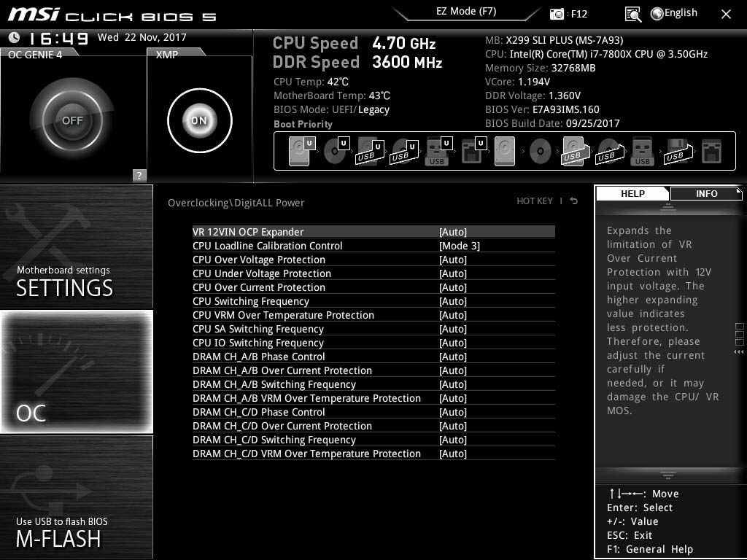
Task: Open the OC Genie question mark help
Action: [x=139, y=175]
